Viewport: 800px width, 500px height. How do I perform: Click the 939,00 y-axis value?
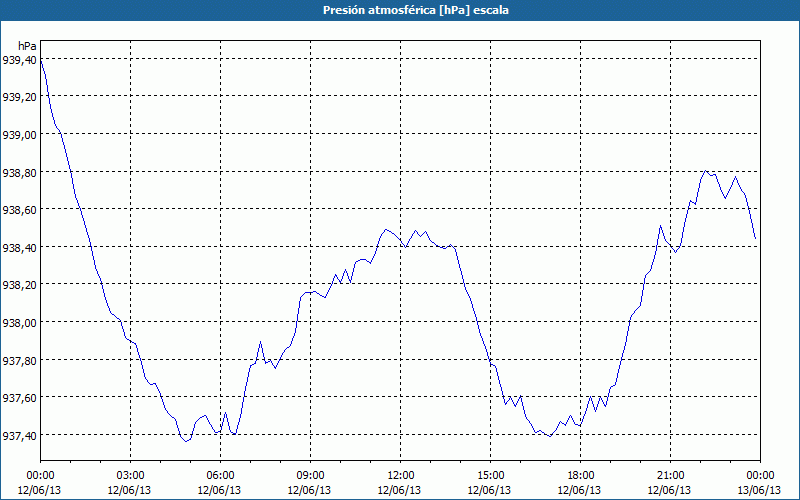click(x=19, y=135)
